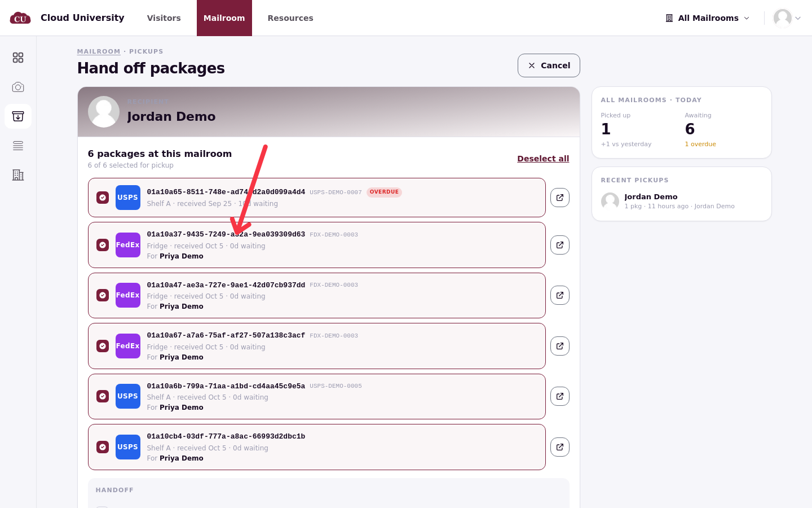Image resolution: width=812 pixels, height=508 pixels.
Task: Open package 01a10a65 details via external-link icon
Action: (560, 198)
